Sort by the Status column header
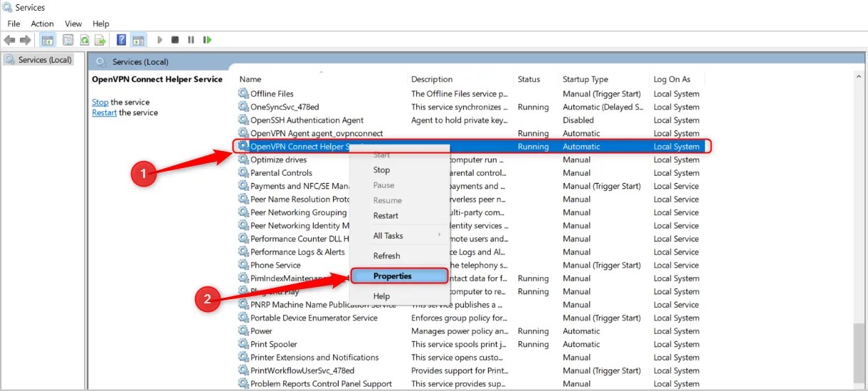 tap(536, 79)
